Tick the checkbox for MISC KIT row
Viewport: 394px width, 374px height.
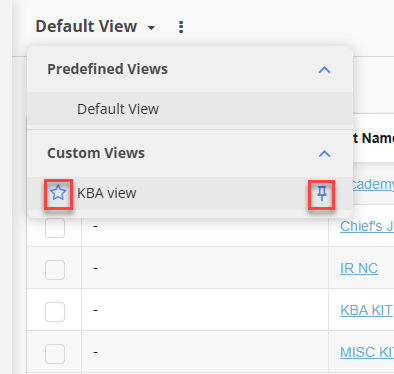coord(55,354)
